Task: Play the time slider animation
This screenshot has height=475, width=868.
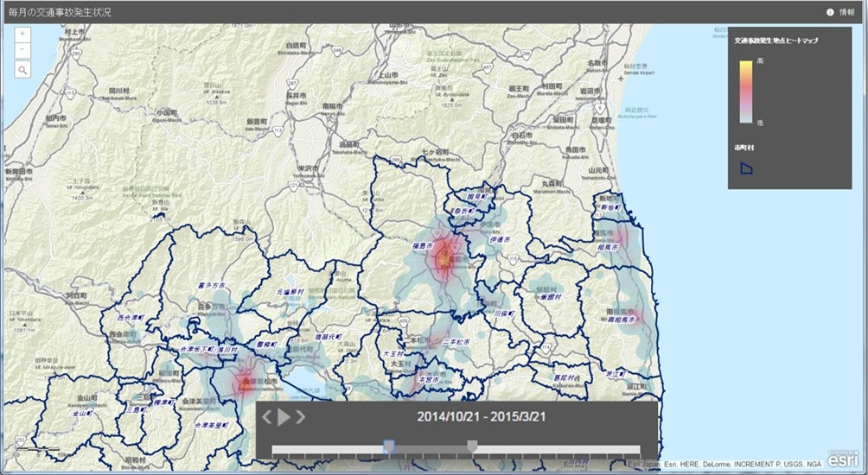Action: tap(284, 417)
